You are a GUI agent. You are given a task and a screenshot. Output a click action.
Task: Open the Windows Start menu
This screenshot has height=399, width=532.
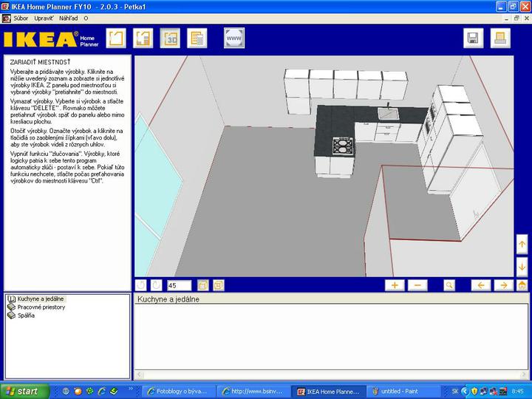tap(24, 391)
